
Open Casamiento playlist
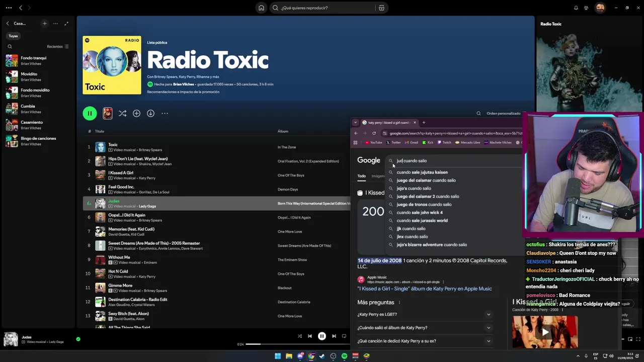[x=38, y=125]
